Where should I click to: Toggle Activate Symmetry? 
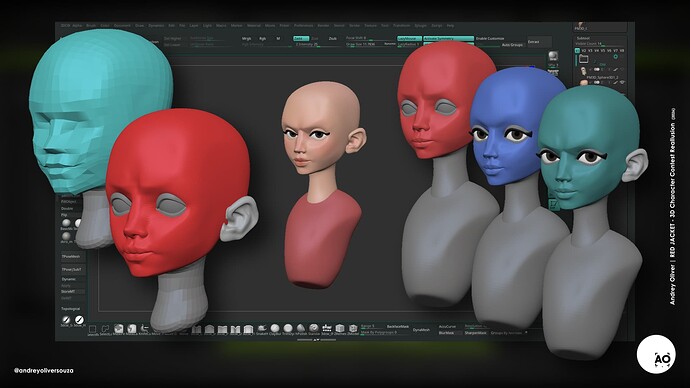pyautogui.click(x=448, y=39)
